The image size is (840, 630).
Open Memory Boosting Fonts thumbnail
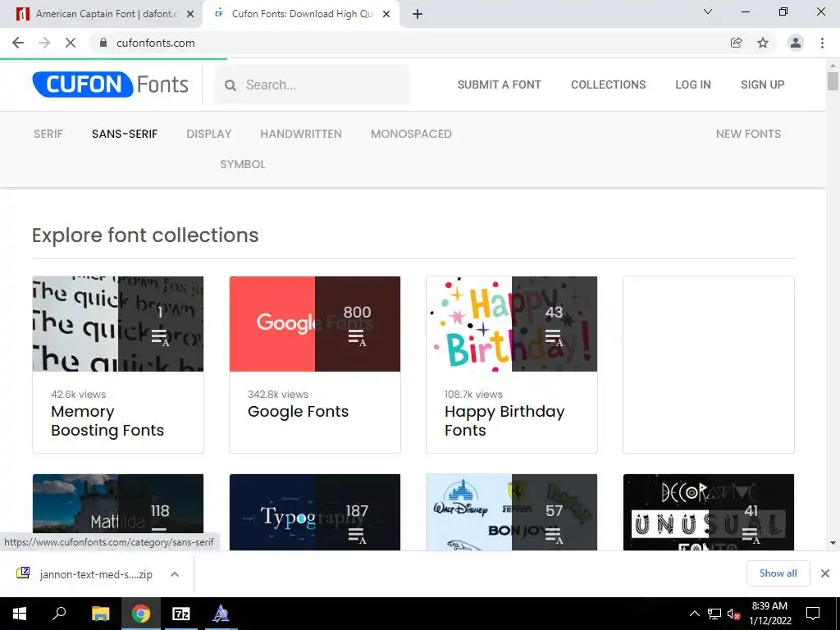click(x=118, y=323)
